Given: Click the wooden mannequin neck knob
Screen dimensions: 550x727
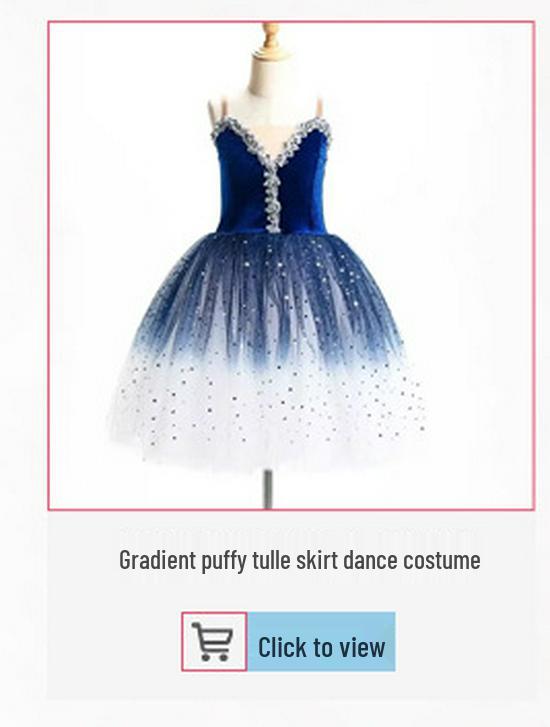Looking at the screenshot, I should (x=271, y=39).
